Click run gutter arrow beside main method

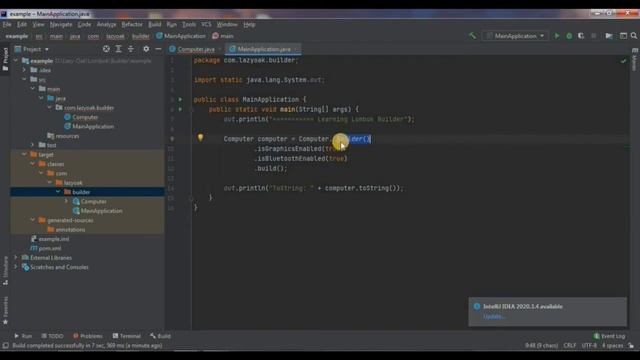pos(180,109)
